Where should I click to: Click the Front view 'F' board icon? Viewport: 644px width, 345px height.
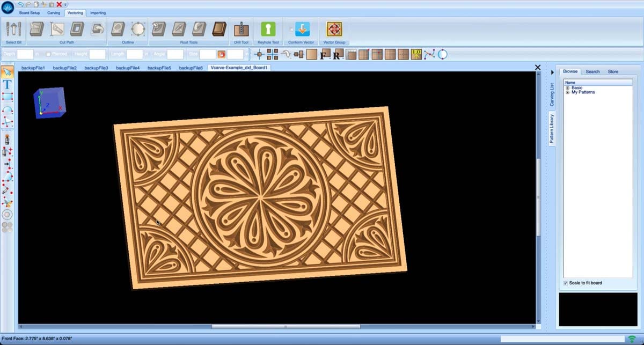[324, 55]
